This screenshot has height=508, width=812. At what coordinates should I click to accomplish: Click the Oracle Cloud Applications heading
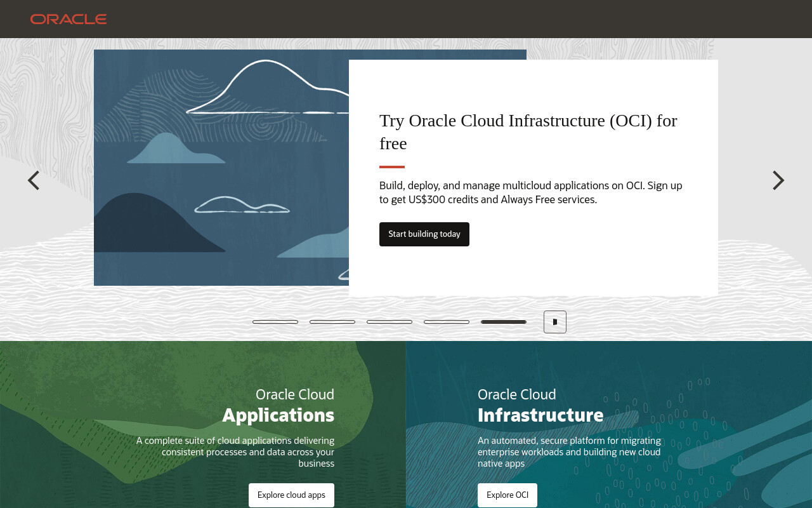pos(278,405)
